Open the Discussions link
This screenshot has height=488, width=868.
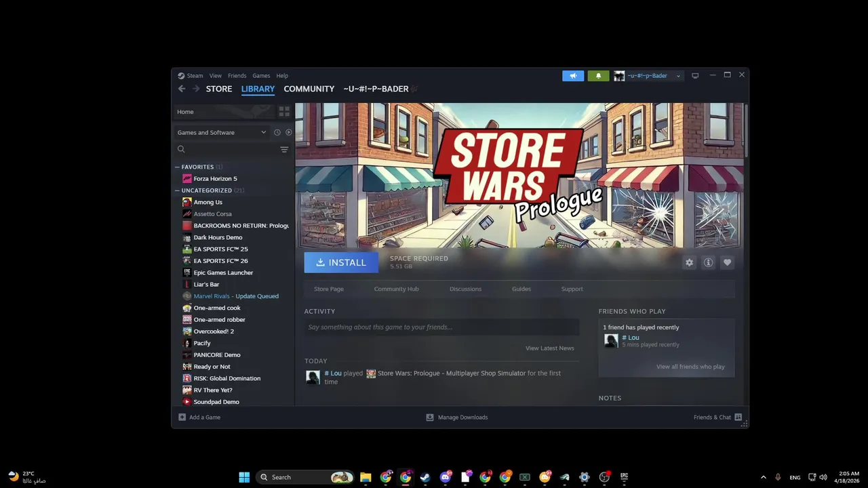coord(465,289)
